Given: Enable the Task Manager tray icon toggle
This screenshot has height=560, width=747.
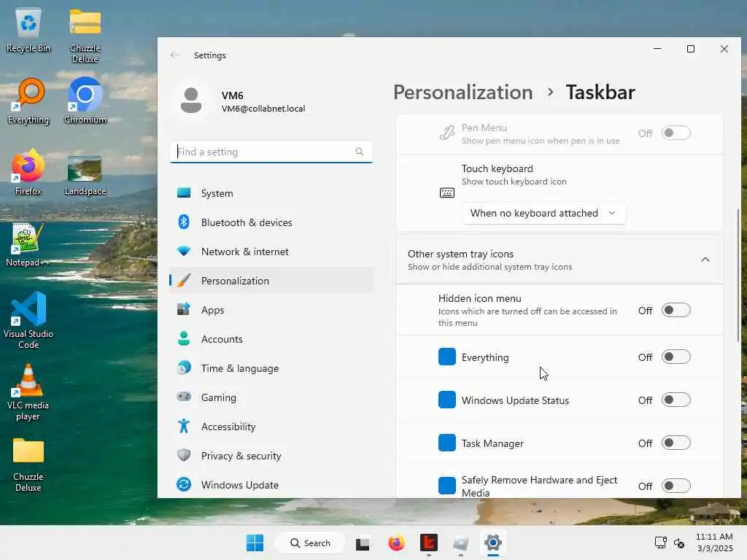Looking at the screenshot, I should pos(676,443).
